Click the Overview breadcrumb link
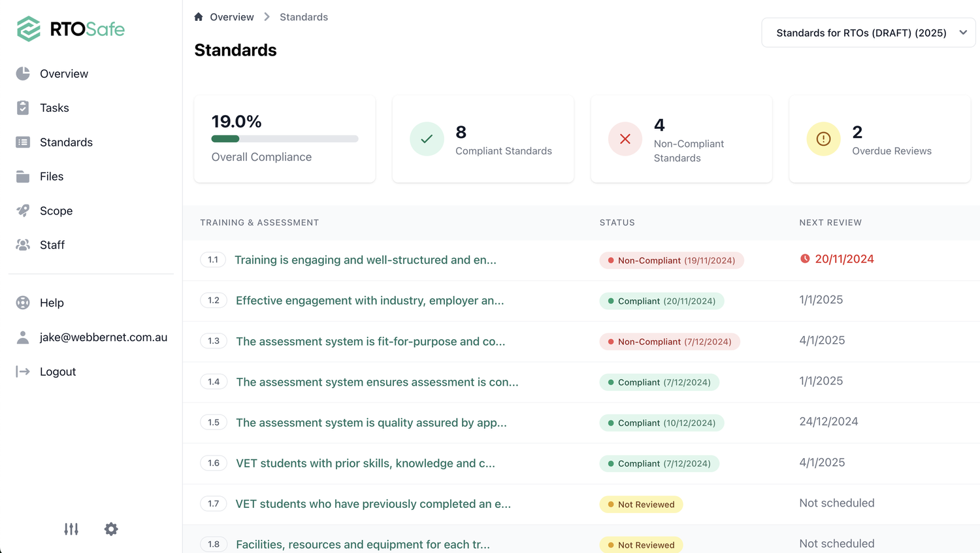The image size is (980, 553). (232, 17)
